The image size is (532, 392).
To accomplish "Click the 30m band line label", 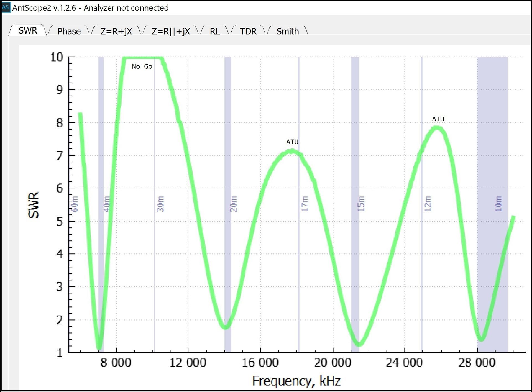I will click(x=160, y=204).
